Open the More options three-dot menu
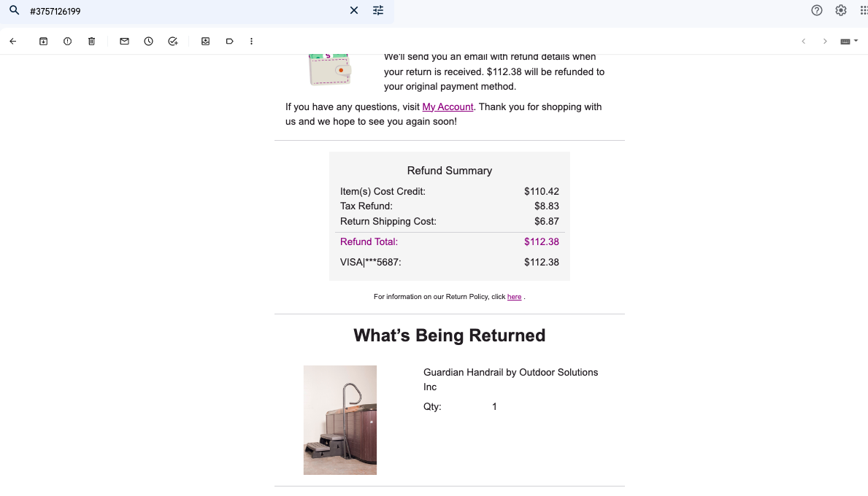Screen dimensions: 868x496 251,42
